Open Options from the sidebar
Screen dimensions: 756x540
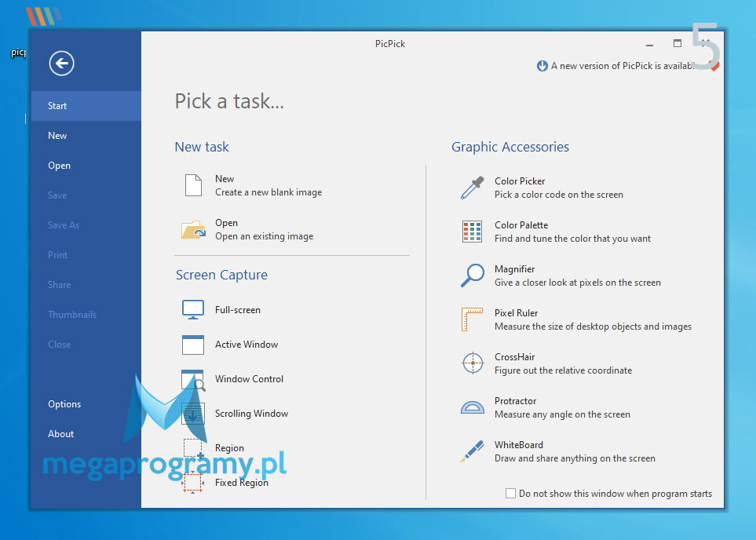coord(86,404)
